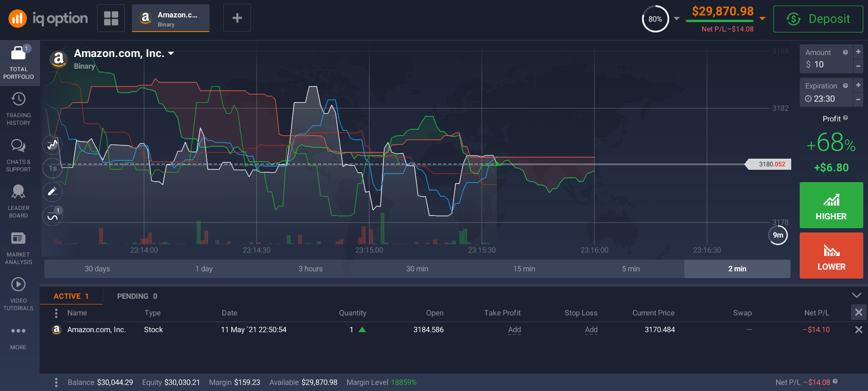Click the 80% sentiment circle
The width and height of the screenshot is (868, 391).
pyautogui.click(x=655, y=19)
